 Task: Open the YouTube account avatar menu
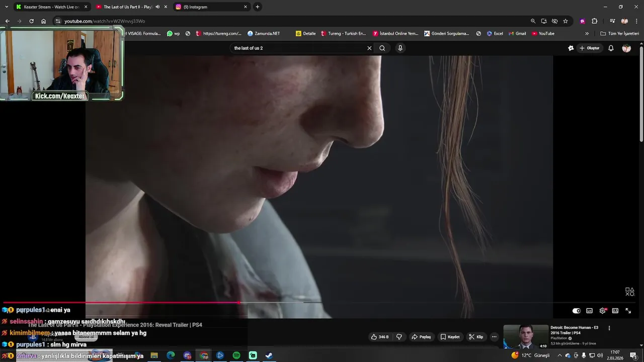(626, 48)
